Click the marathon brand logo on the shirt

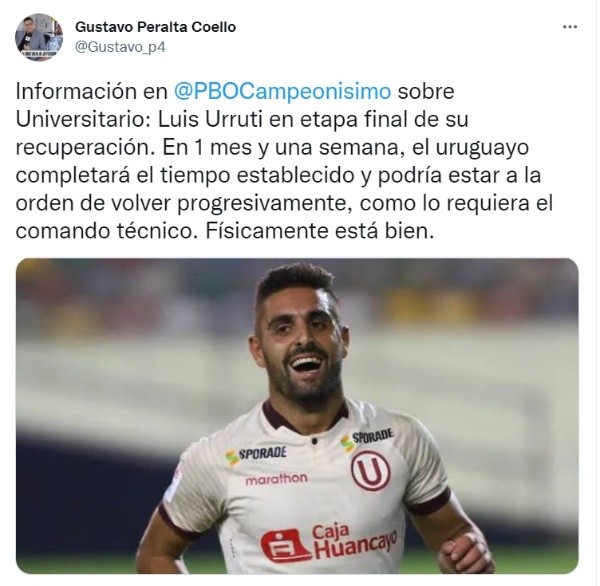[x=276, y=479]
